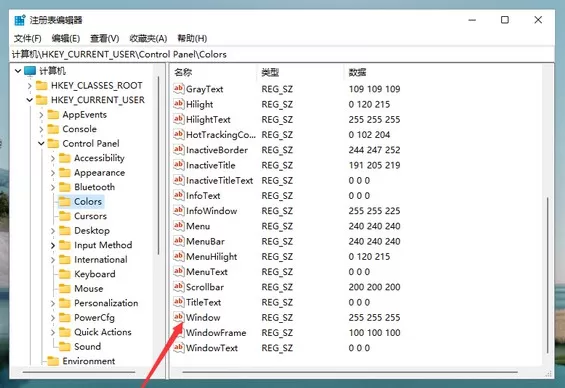
Task: Expand the Desktop key
Action: 53,231
